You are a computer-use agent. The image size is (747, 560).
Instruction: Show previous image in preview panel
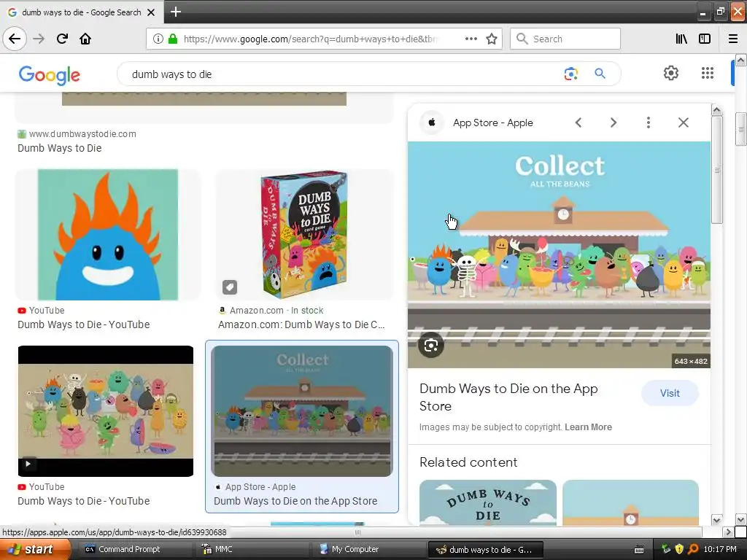pyautogui.click(x=578, y=122)
